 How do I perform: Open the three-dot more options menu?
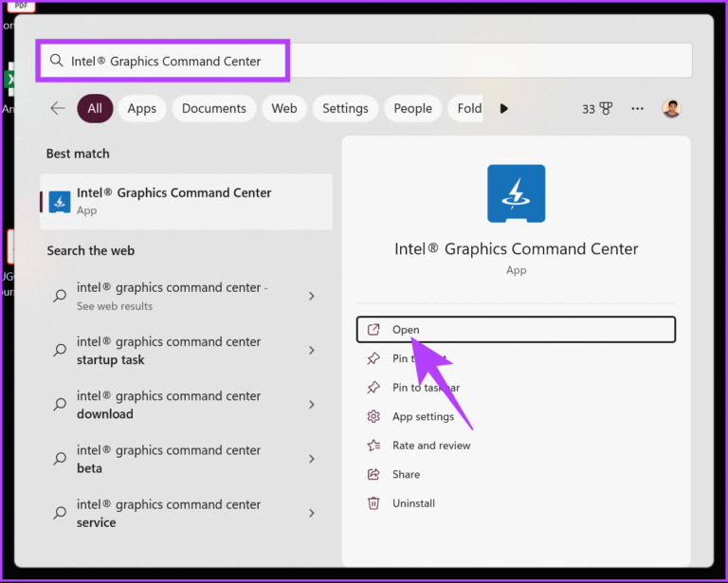(637, 109)
